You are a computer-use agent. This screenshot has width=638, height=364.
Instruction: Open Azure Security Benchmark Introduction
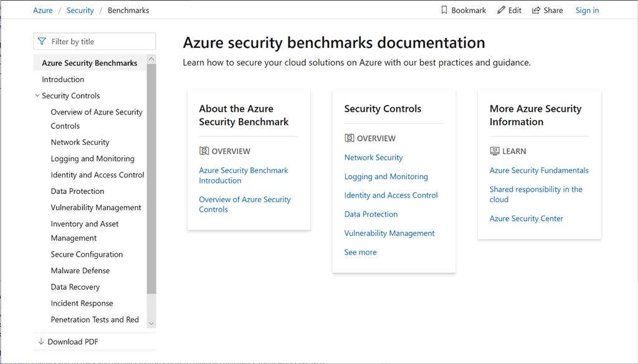coord(243,175)
